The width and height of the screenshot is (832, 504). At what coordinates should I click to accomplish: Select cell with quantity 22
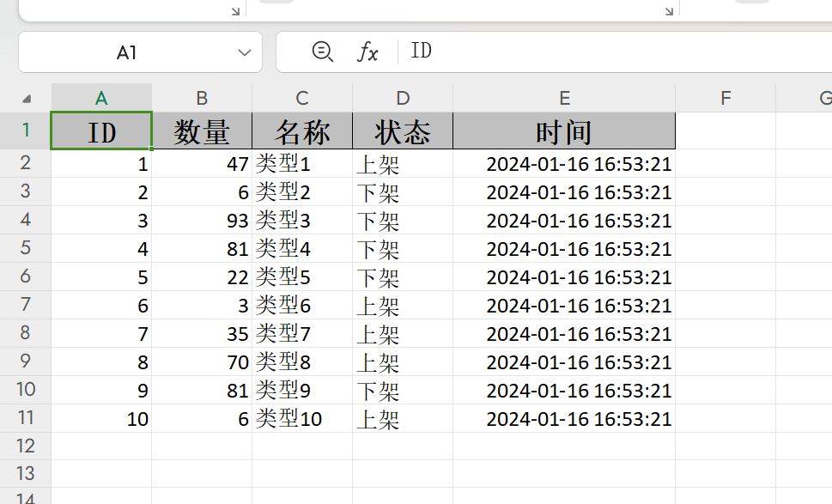coord(202,277)
